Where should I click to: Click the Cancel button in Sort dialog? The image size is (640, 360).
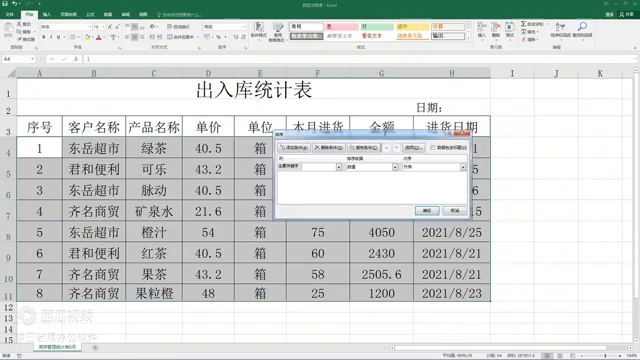click(455, 211)
